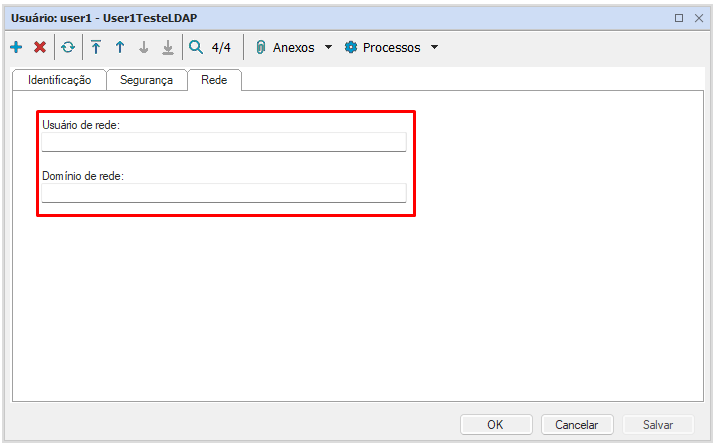Add a new record with the plus icon
The height and width of the screenshot is (446, 713).
(16, 47)
